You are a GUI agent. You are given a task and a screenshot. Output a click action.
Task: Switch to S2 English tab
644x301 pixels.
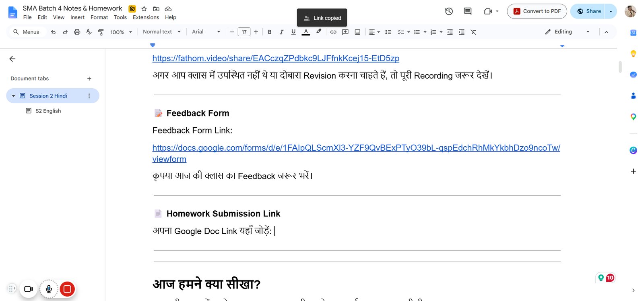pos(48,111)
